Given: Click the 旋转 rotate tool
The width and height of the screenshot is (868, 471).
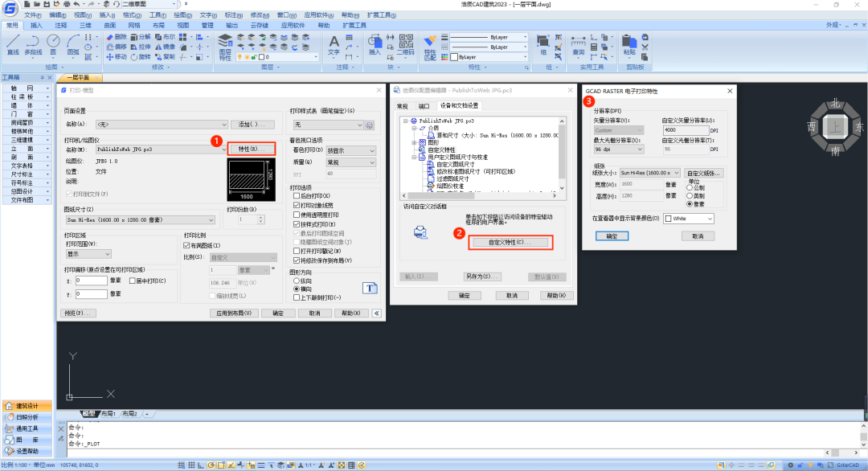Looking at the screenshot, I should (141, 57).
